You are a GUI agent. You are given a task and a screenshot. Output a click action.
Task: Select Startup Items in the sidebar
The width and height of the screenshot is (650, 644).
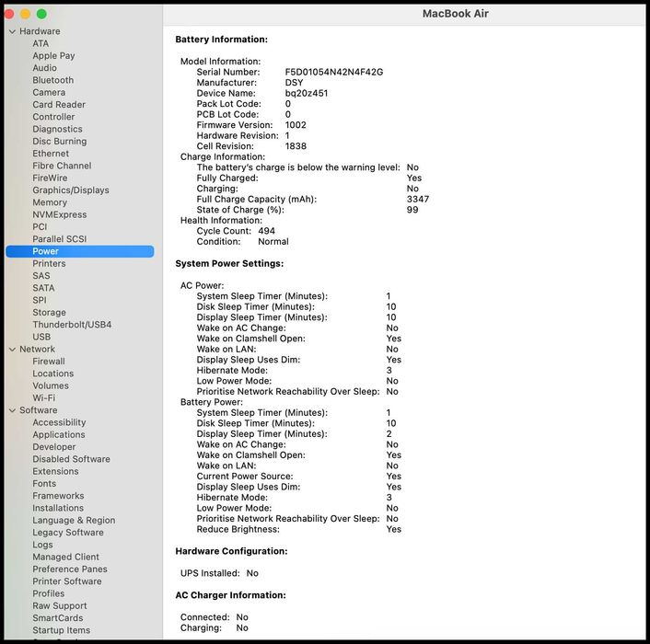[x=61, y=630]
